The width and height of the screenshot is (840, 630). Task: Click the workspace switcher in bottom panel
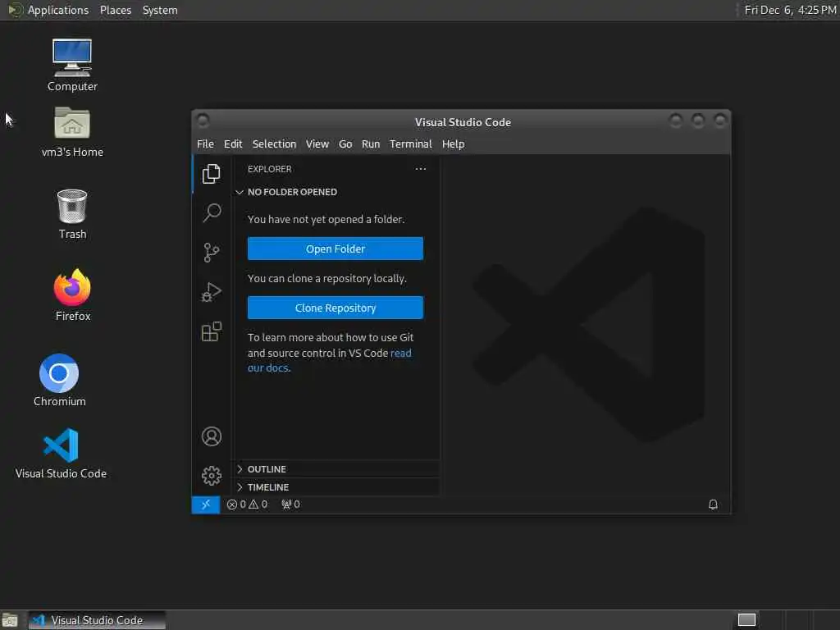point(746,620)
